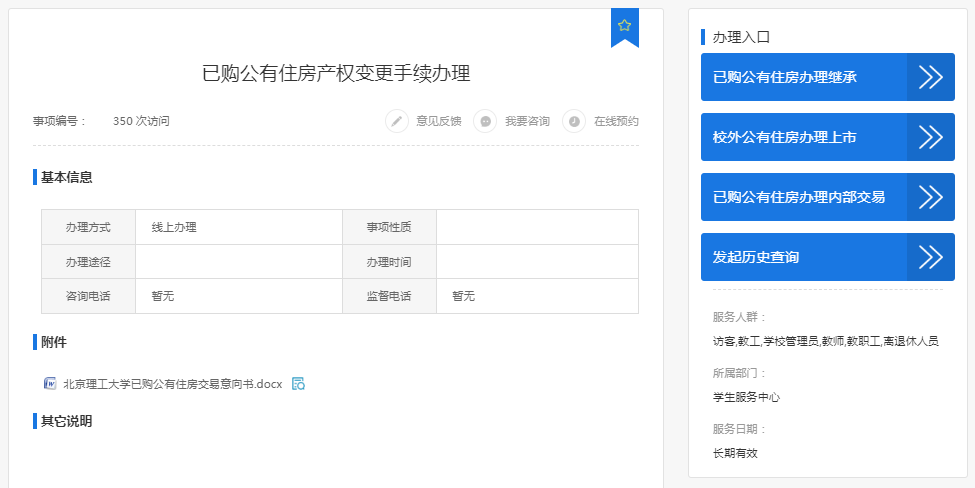Click the 线上办理 table cell
The height and width of the screenshot is (488, 975).
[174, 227]
